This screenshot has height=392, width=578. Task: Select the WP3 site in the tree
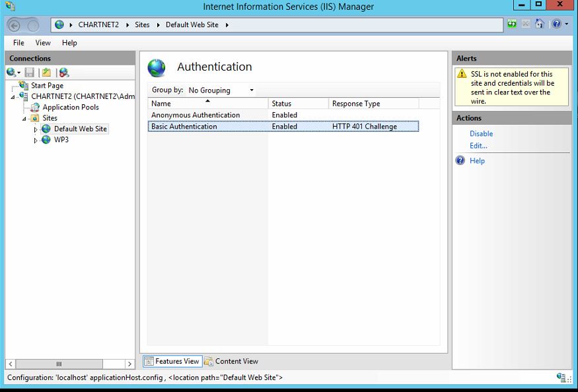[61, 140]
